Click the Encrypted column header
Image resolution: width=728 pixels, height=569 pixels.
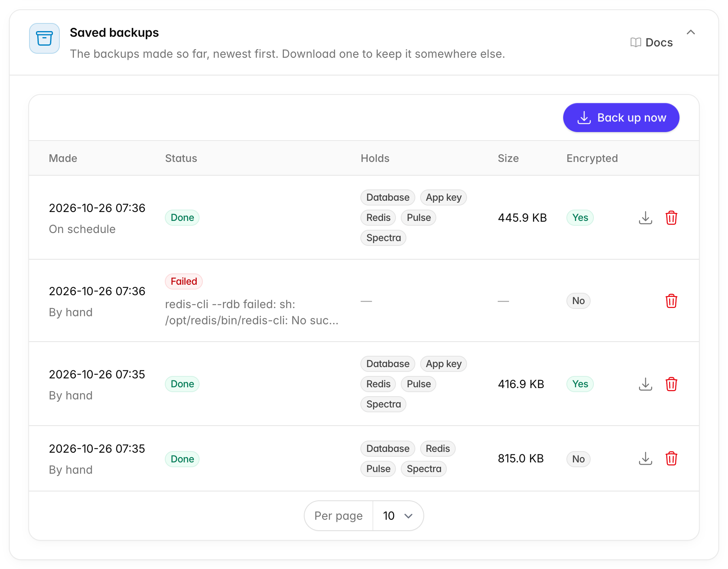tap(592, 158)
